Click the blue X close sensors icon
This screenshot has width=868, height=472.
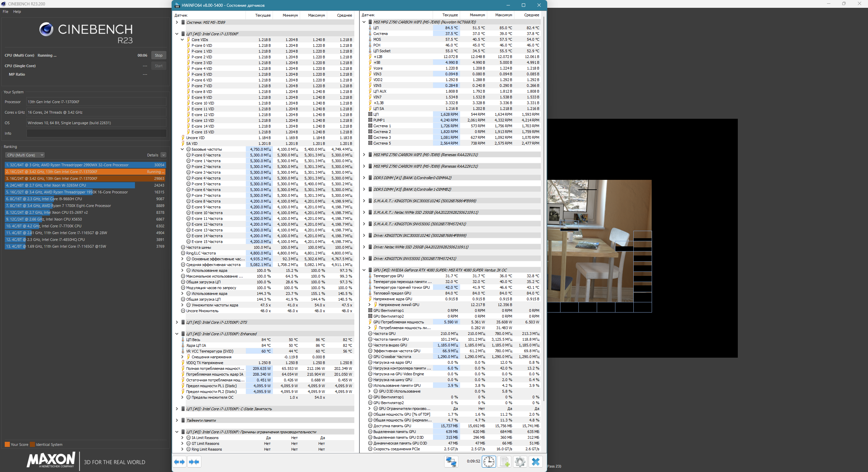(x=536, y=462)
